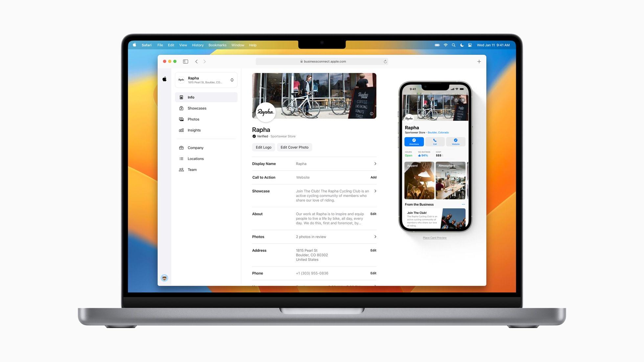Click the URL address bar input field

[322, 61]
